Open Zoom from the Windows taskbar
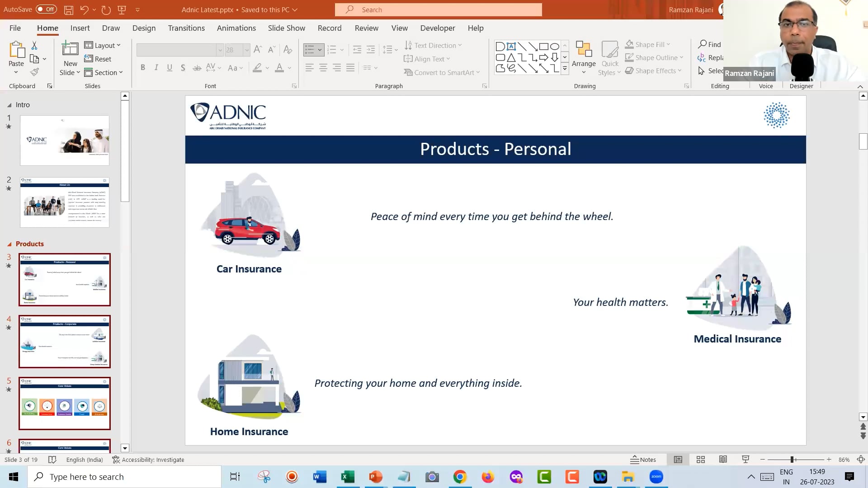This screenshot has width=868, height=488. pos(656,477)
